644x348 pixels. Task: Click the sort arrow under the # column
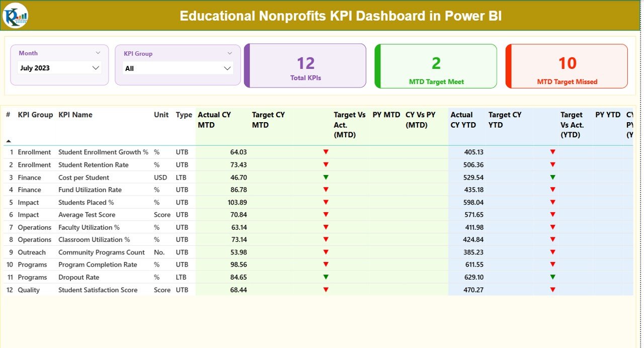pyautogui.click(x=9, y=141)
